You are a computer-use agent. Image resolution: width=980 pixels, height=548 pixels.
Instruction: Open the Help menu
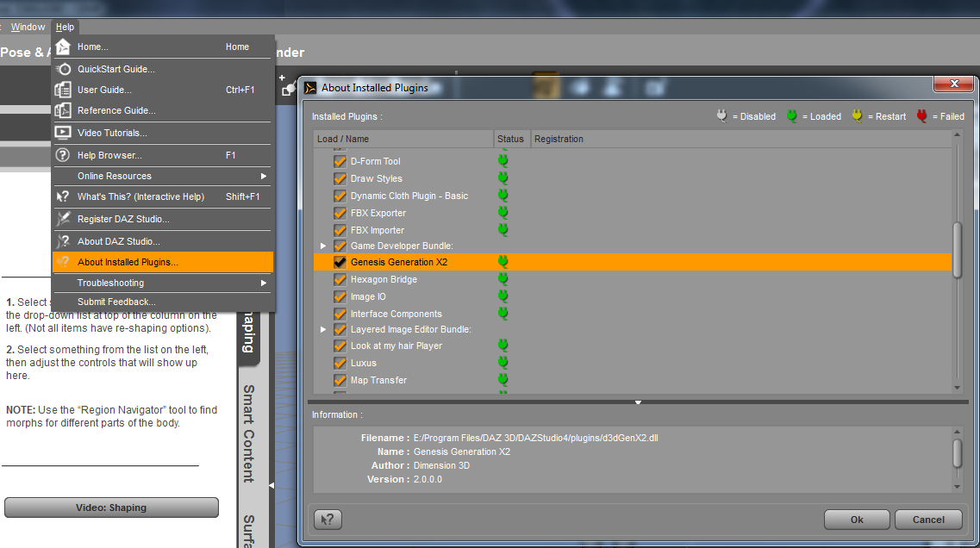pyautogui.click(x=65, y=27)
